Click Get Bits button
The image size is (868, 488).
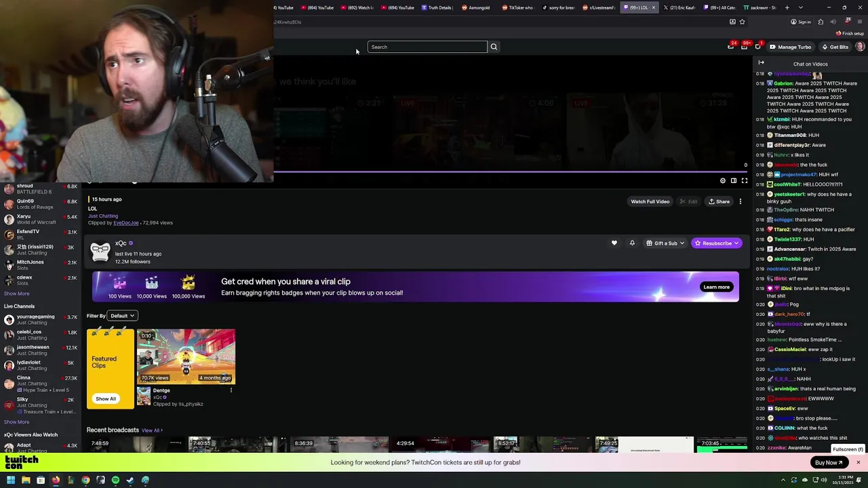coord(835,47)
